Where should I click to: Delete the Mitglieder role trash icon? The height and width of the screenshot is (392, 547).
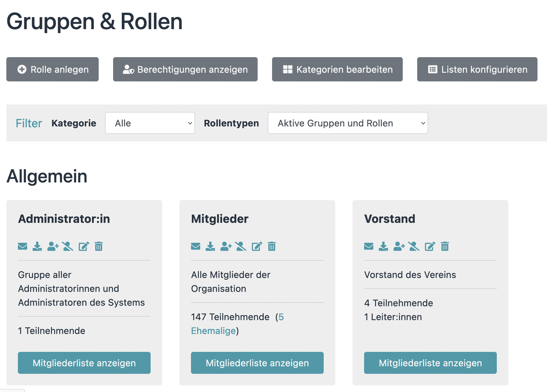[x=272, y=246]
